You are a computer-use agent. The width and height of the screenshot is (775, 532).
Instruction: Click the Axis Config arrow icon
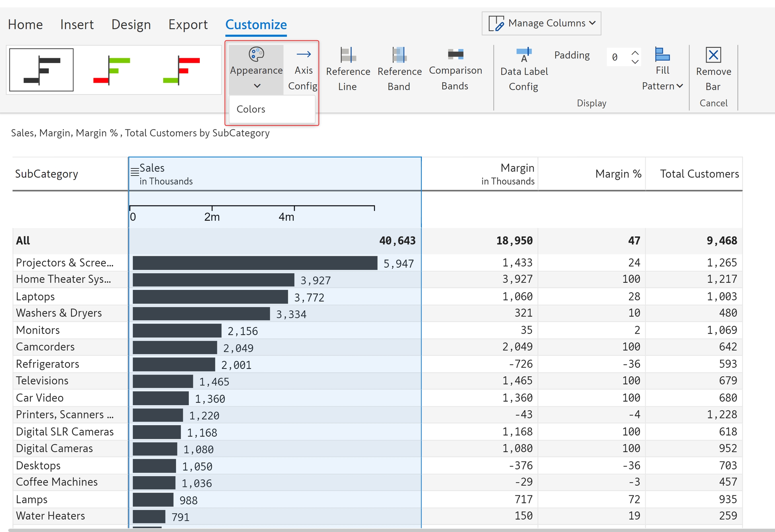[303, 54]
